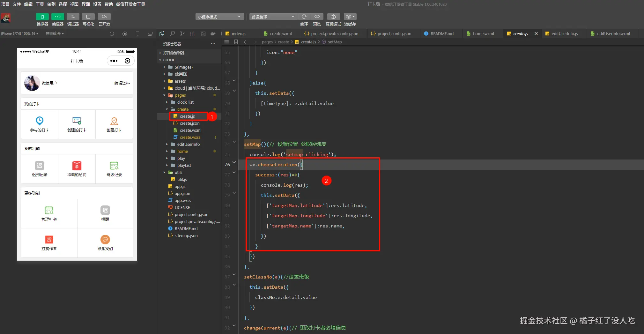Toggle the simulator panel button

click(x=42, y=17)
